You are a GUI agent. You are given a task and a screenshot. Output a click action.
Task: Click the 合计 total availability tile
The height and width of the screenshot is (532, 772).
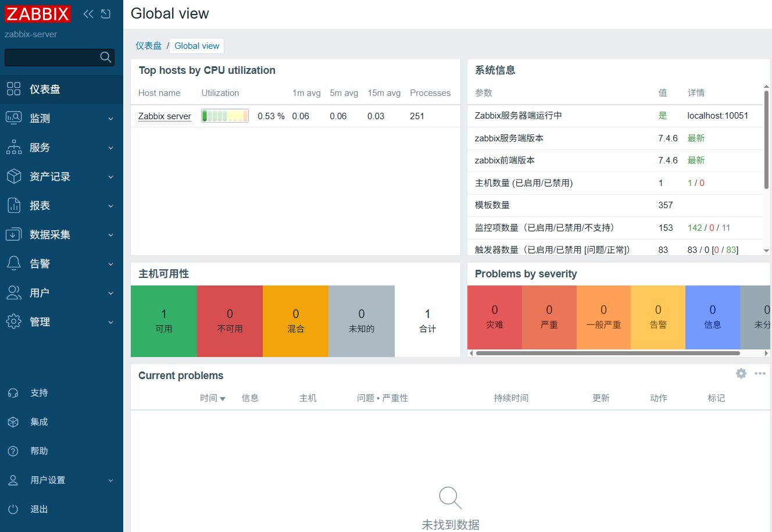(428, 321)
